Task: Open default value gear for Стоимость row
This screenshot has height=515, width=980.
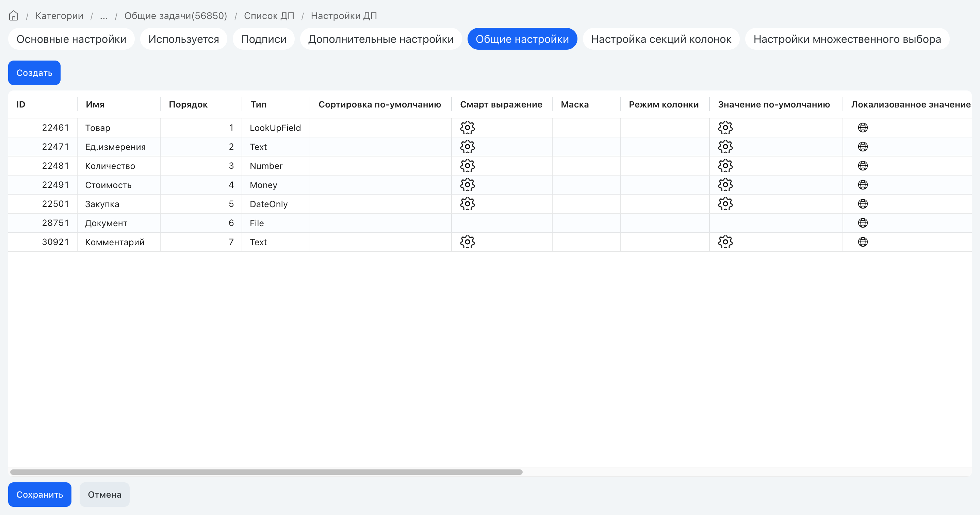Action: pyautogui.click(x=725, y=184)
